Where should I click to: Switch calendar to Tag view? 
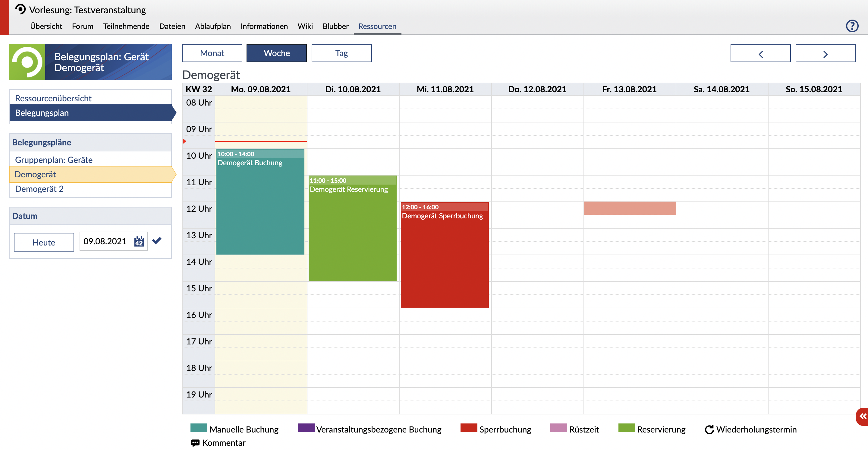(341, 53)
